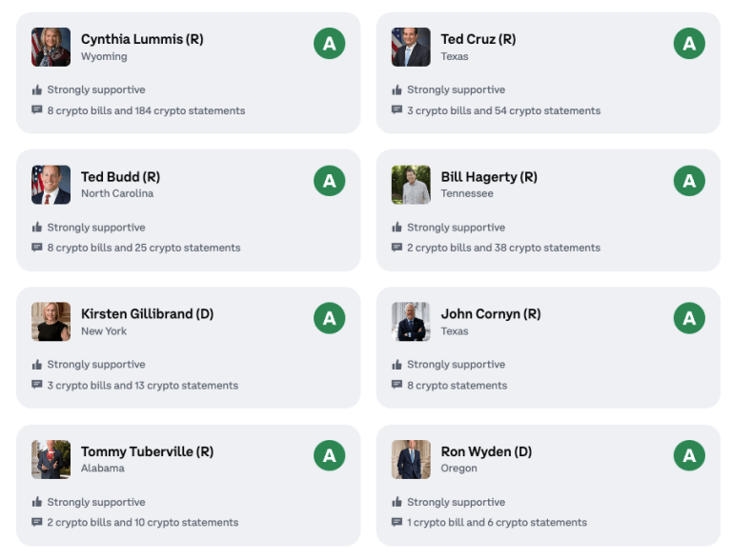The height and width of the screenshot is (560, 732).
Task: Click the statements icon on Cynthia Lummis's card
Action: pos(37,110)
